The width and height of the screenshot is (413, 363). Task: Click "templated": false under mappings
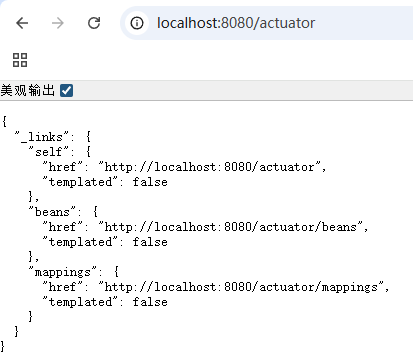click(x=105, y=302)
